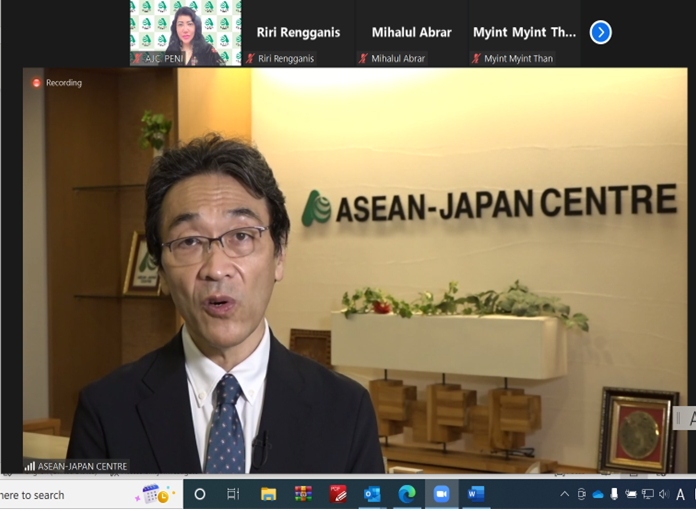
Task: Open WinRAR from the taskbar
Action: [303, 494]
